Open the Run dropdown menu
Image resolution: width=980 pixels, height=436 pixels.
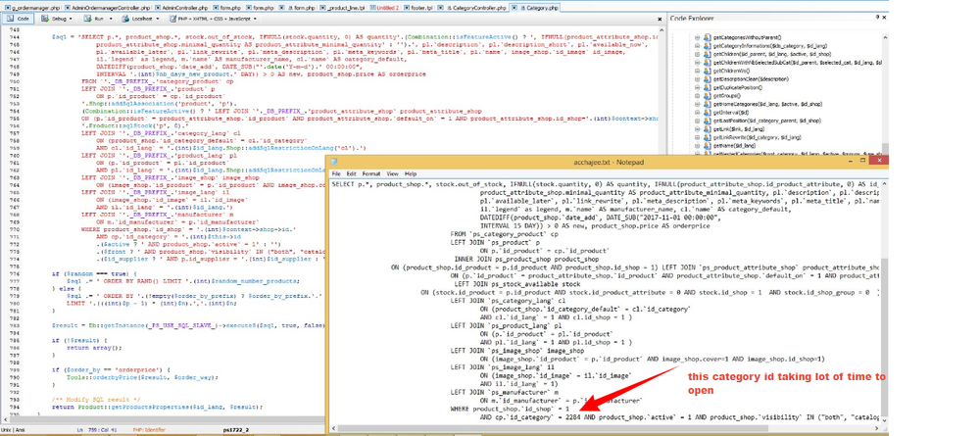(x=99, y=19)
